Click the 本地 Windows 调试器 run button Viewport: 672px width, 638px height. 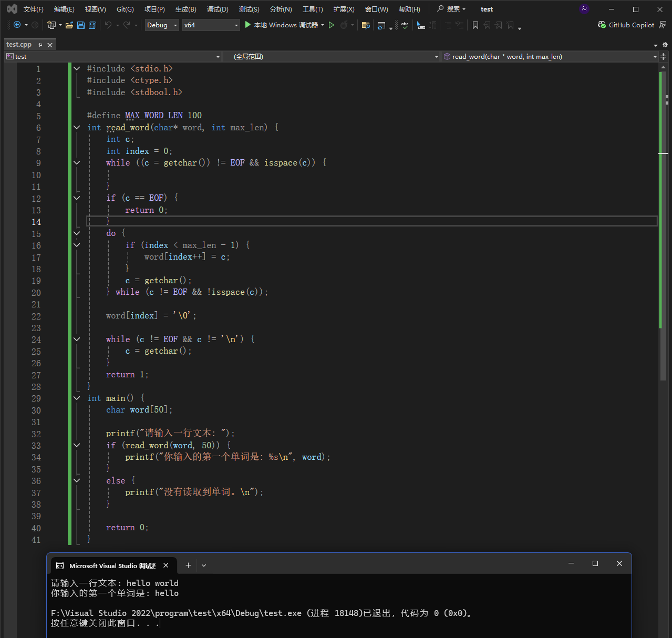pyautogui.click(x=281, y=25)
